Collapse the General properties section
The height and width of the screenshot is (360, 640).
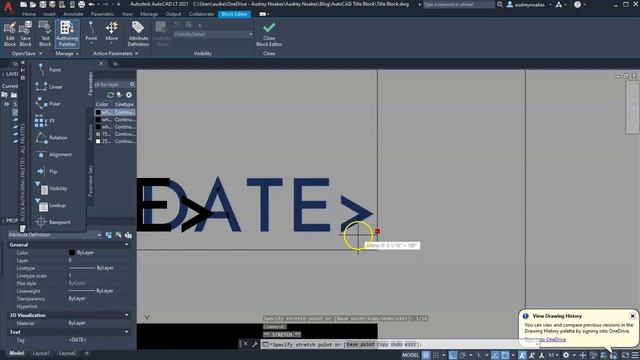click(x=127, y=244)
